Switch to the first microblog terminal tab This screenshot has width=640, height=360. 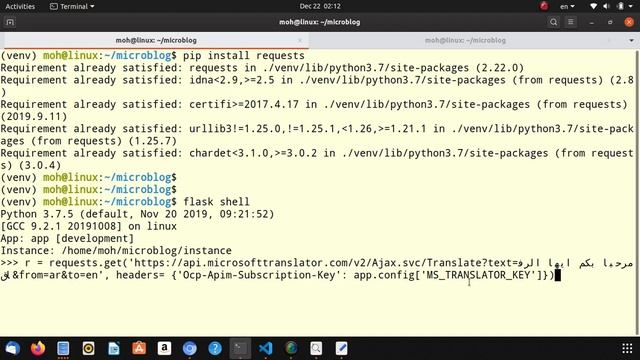coord(156,40)
